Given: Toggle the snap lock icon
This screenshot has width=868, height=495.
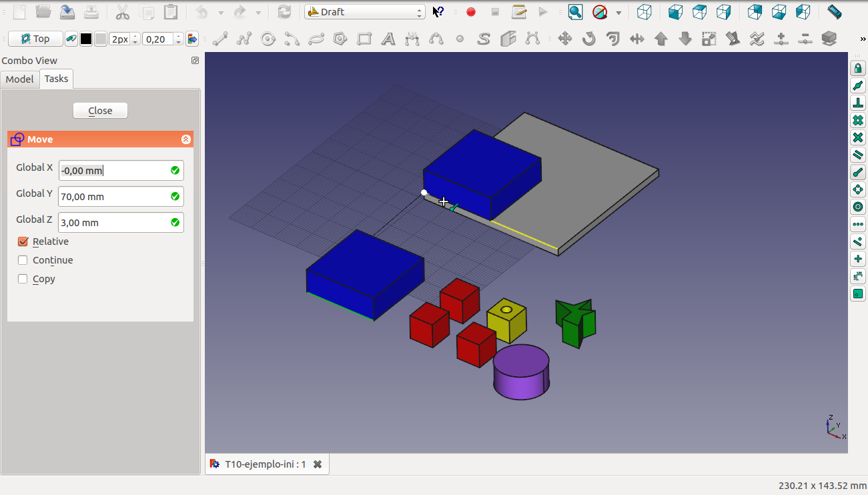Looking at the screenshot, I should pyautogui.click(x=858, y=69).
